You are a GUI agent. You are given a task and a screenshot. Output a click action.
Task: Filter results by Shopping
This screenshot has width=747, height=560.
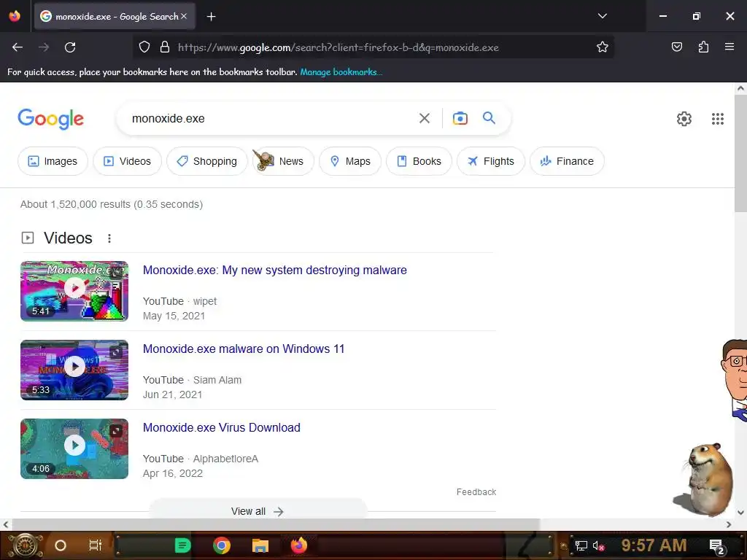pyautogui.click(x=206, y=161)
